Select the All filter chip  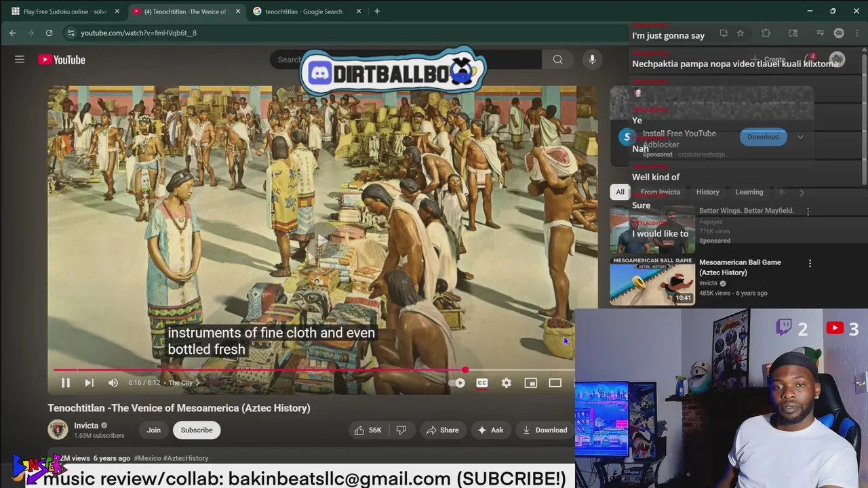620,192
